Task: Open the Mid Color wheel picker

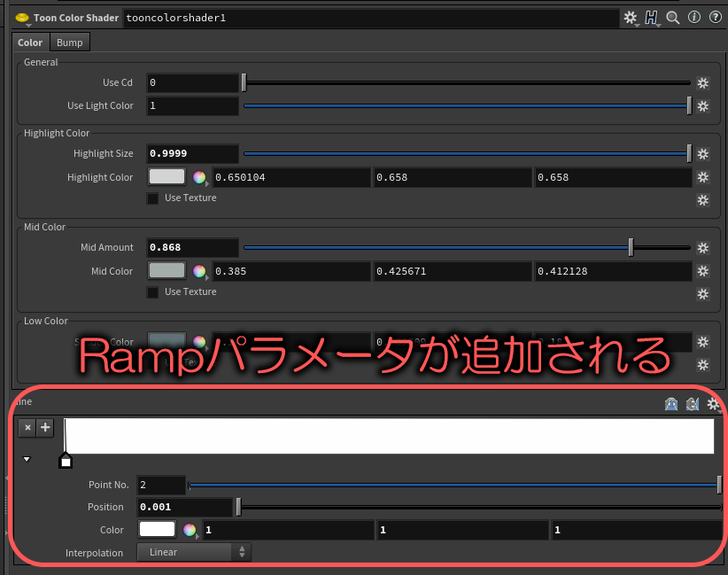Action: pyautogui.click(x=199, y=271)
